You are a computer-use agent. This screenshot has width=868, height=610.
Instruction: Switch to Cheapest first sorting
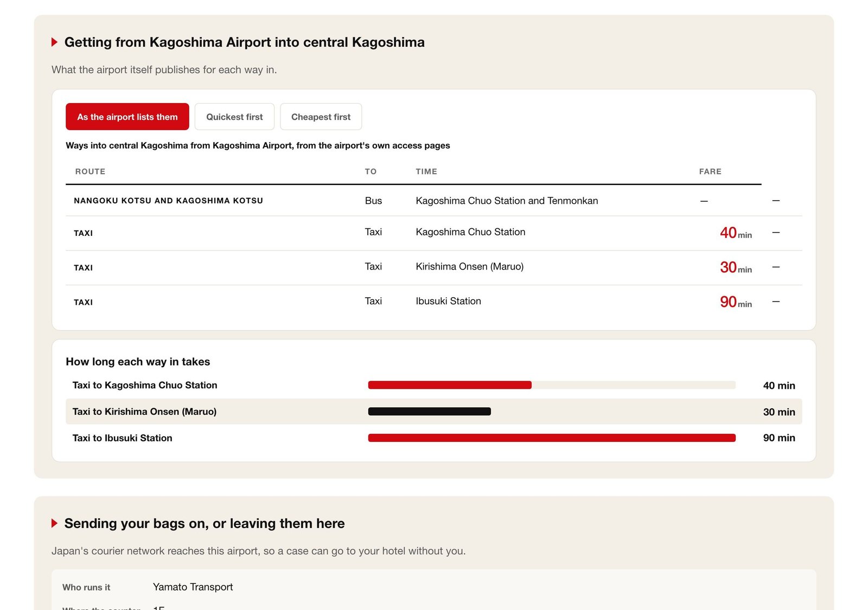coord(321,117)
